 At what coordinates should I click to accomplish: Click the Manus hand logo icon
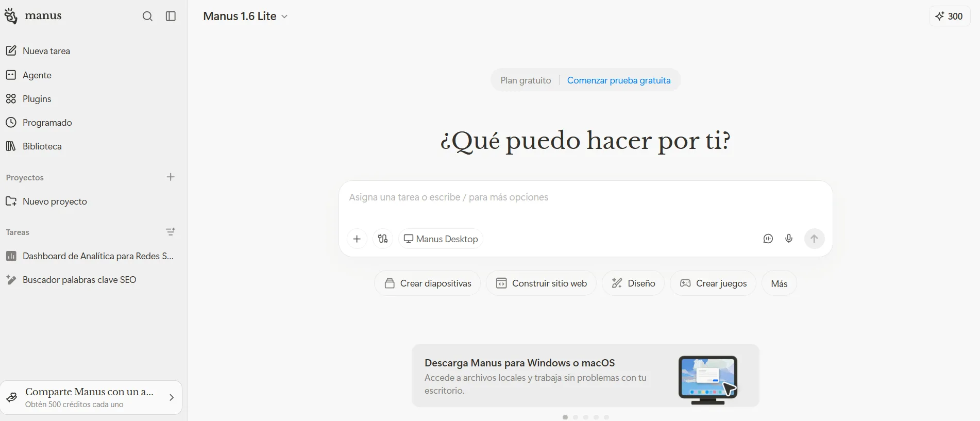11,16
